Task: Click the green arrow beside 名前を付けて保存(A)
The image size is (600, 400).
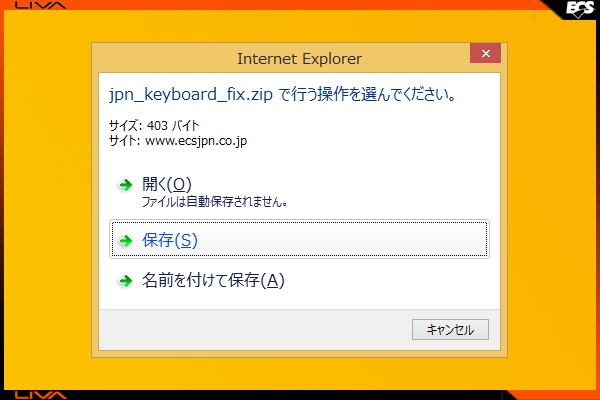Action: 126,281
